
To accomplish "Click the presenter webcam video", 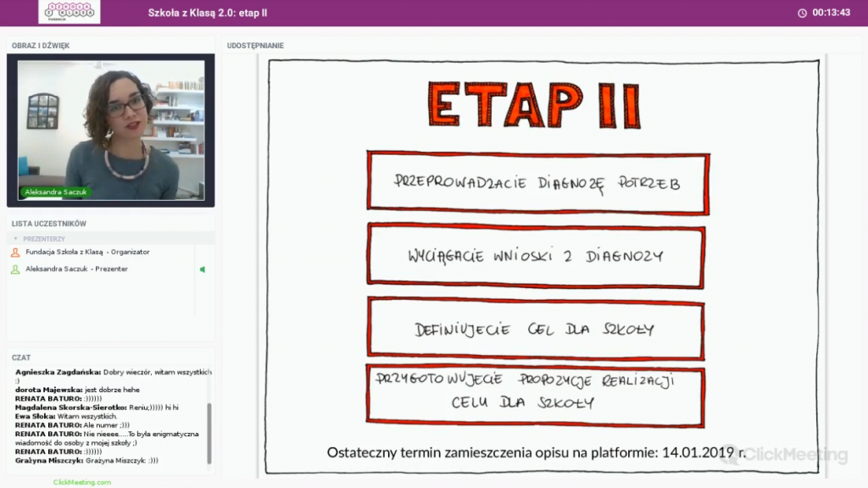I will point(110,130).
